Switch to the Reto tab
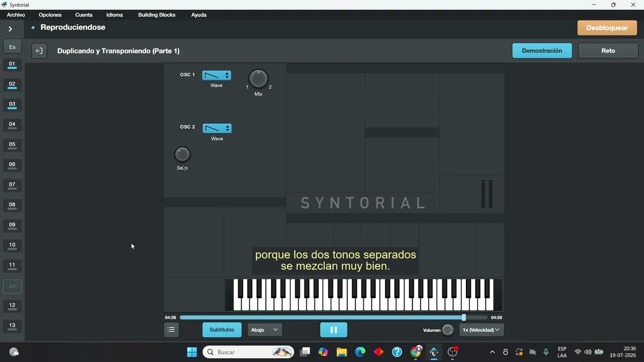644x362 pixels. tap(608, 51)
